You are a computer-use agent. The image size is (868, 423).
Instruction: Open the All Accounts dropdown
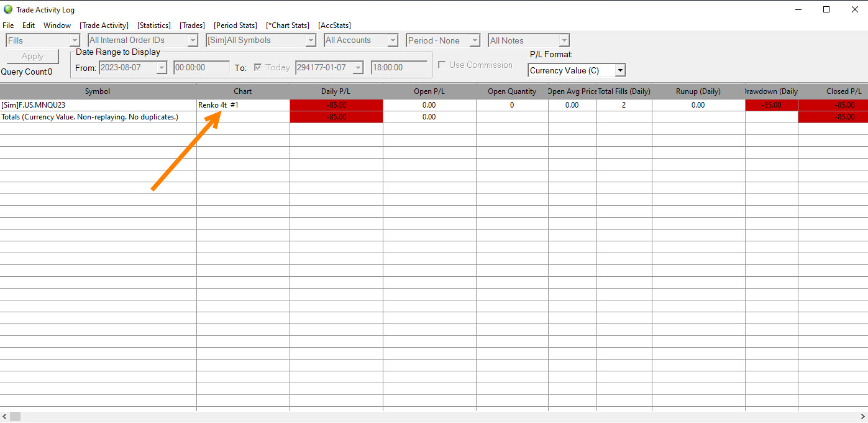pos(361,40)
